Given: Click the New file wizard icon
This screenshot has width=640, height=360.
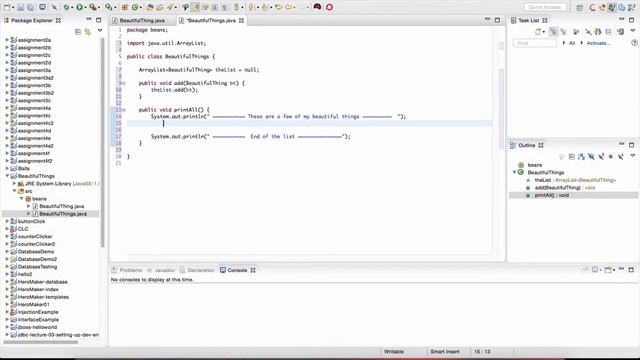Looking at the screenshot, I should (7, 7).
